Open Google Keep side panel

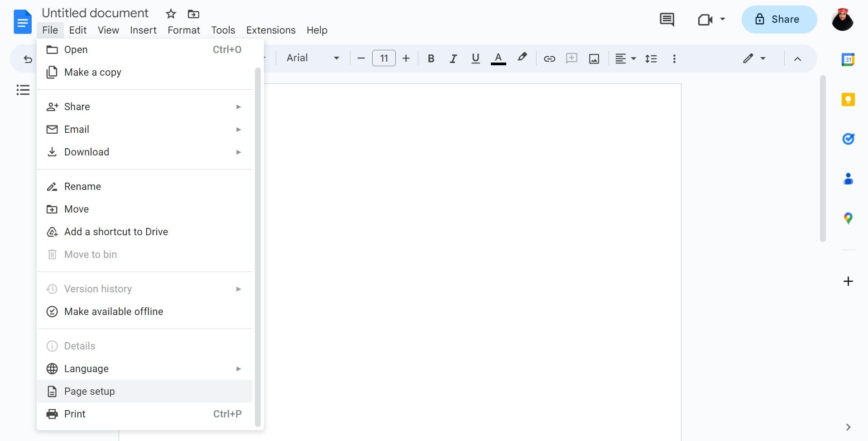pos(849,99)
